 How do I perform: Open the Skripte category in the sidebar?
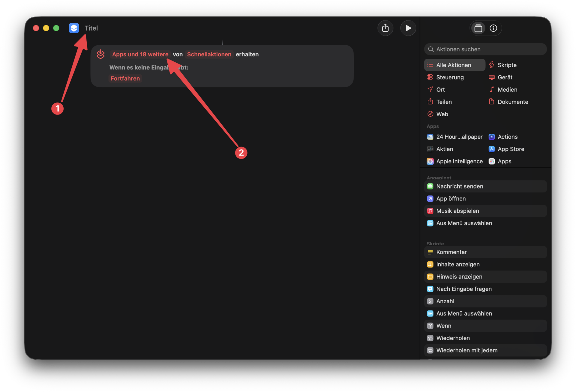pos(507,65)
